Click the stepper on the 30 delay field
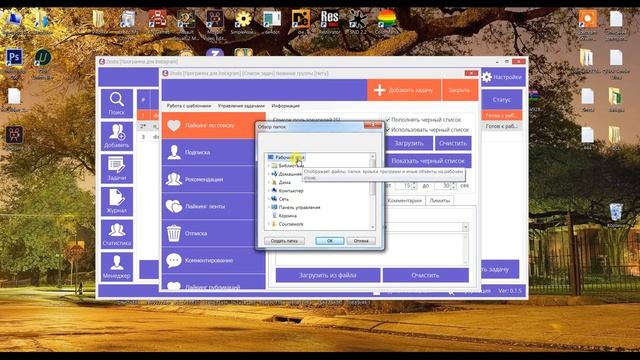Image resolution: width=640 pixels, height=360 pixels. tap(453, 186)
